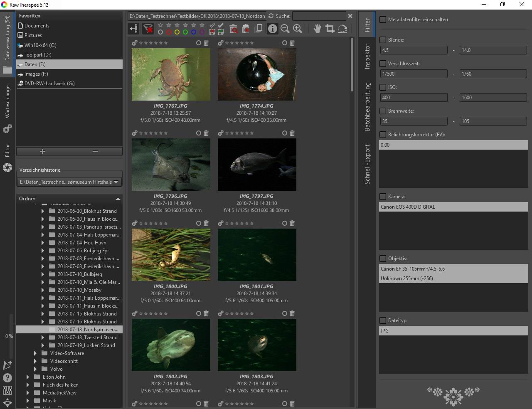Click the clear all filters funnel icon

pyautogui.click(x=148, y=29)
